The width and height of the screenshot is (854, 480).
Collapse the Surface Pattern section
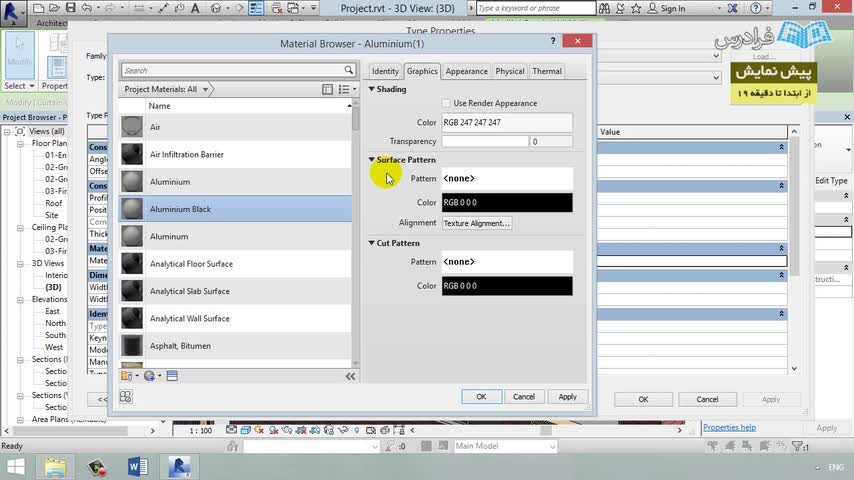pos(371,160)
